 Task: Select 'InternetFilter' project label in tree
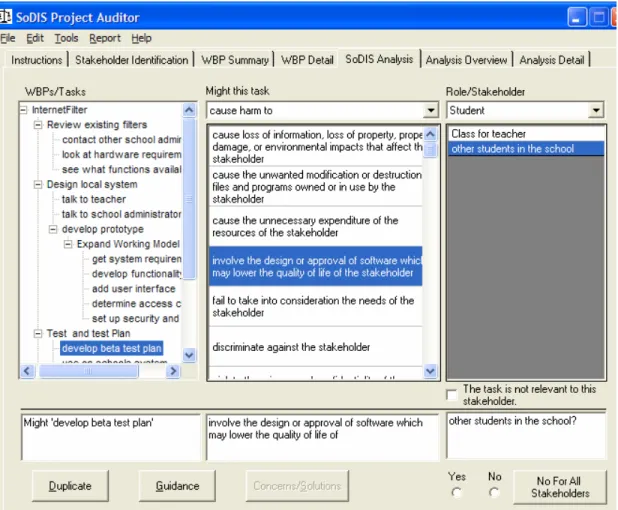(59, 110)
